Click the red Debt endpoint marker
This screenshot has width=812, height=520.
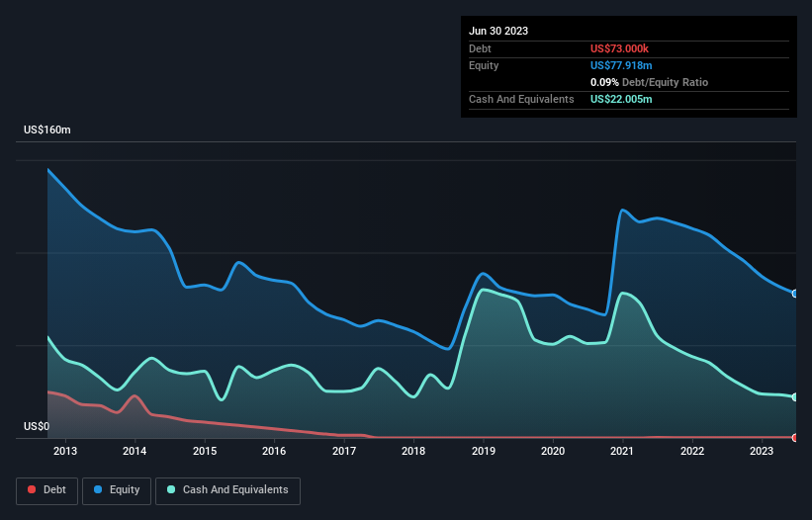794,437
